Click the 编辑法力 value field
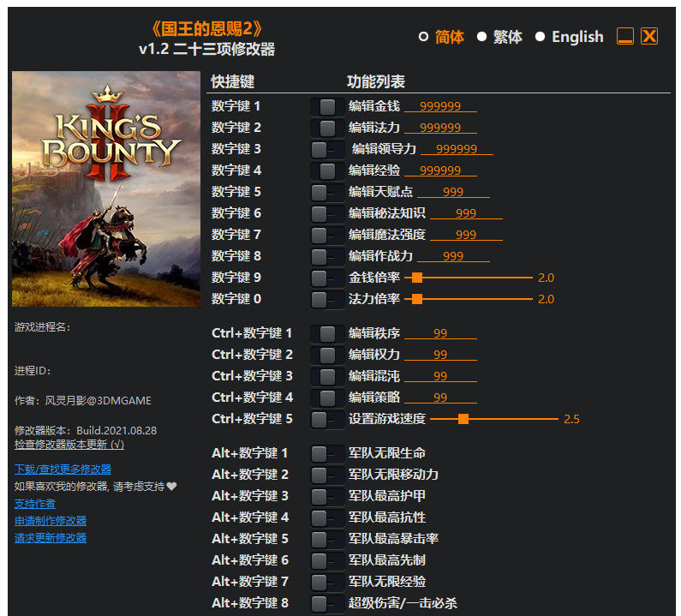The height and width of the screenshot is (616, 681). click(x=440, y=128)
